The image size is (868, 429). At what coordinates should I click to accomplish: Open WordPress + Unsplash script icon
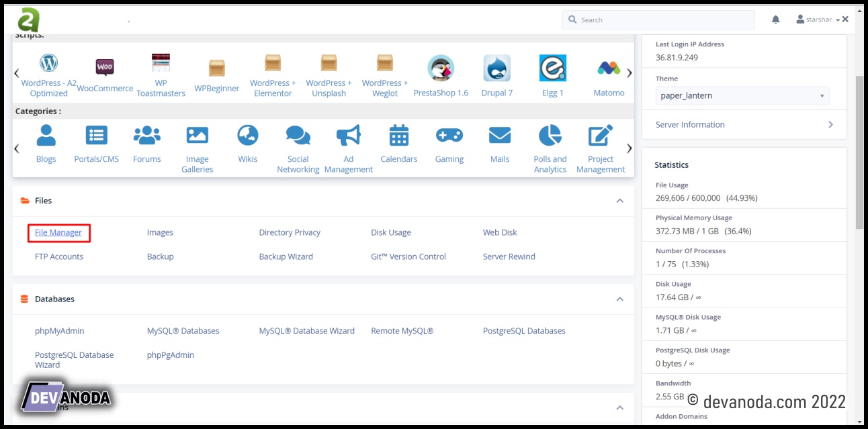click(x=329, y=63)
